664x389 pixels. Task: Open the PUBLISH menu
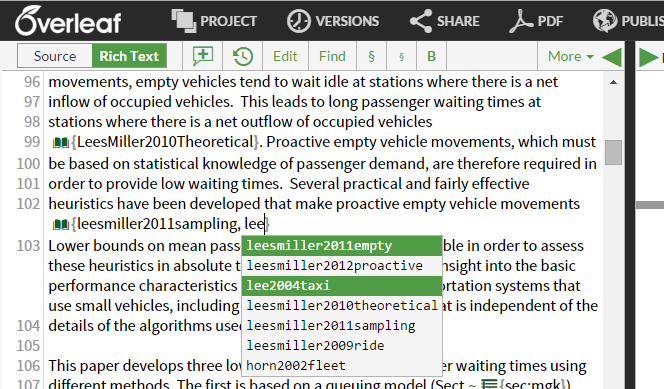pyautogui.click(x=628, y=21)
